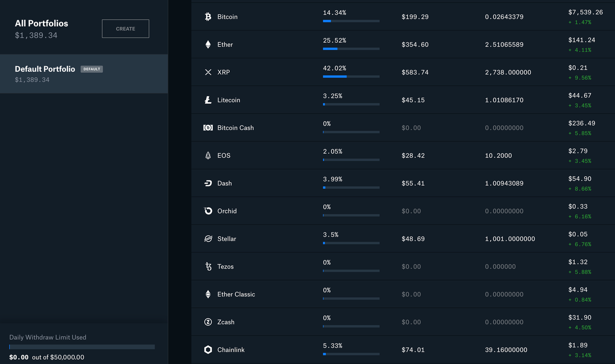Click the Zcash logo icon
The height and width of the screenshot is (364, 615).
click(208, 322)
